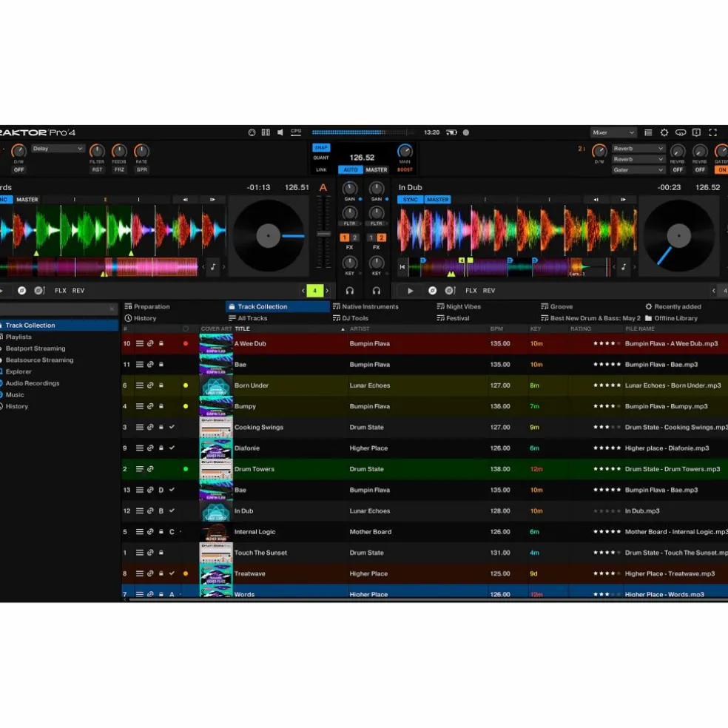Click the speech bubble icon in header

[x=680, y=132]
